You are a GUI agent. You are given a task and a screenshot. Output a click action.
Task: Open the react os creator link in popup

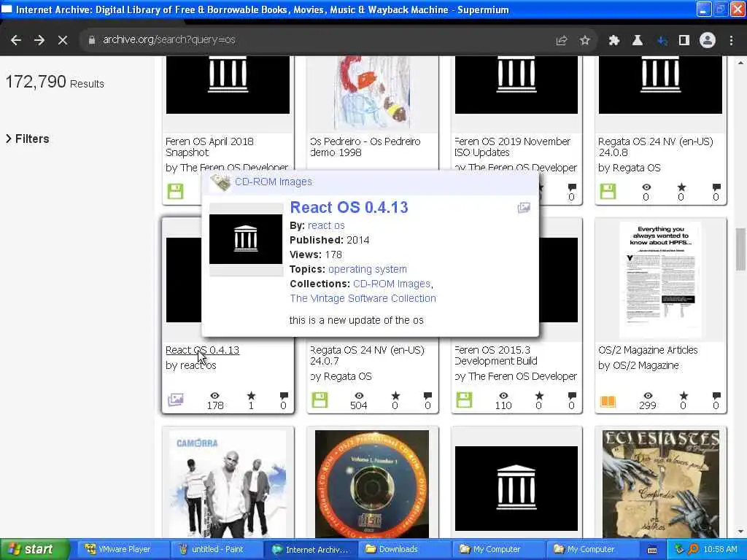(326, 226)
